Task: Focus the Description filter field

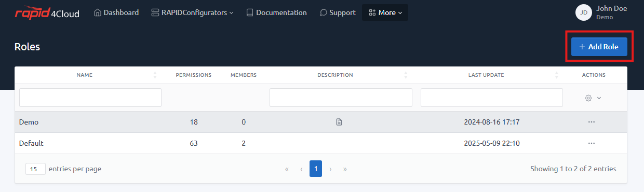Action: pyautogui.click(x=341, y=98)
